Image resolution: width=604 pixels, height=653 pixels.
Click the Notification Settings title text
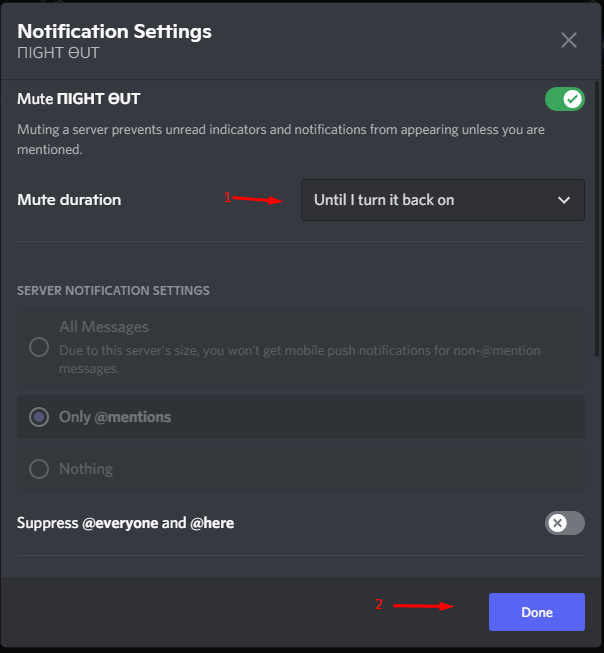114,32
